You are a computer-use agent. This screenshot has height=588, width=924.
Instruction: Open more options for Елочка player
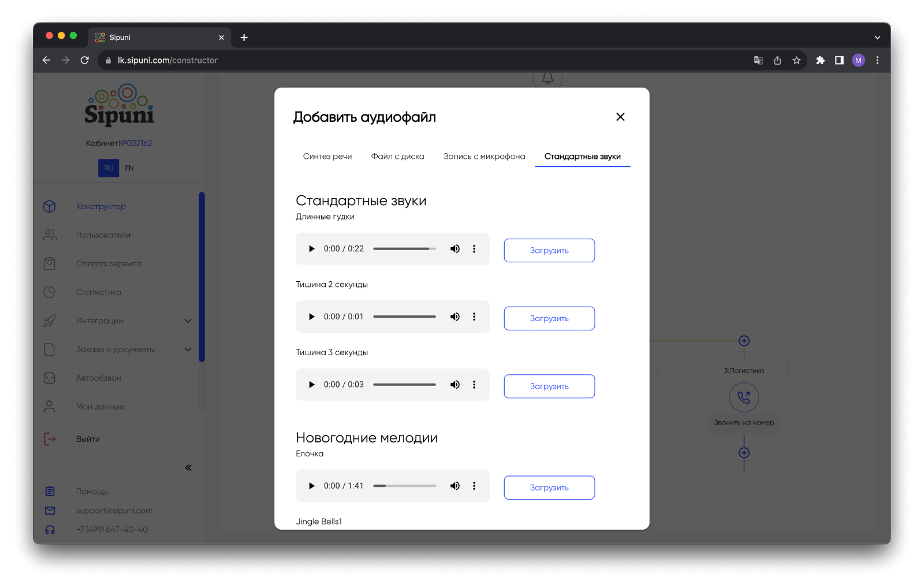[x=474, y=486]
